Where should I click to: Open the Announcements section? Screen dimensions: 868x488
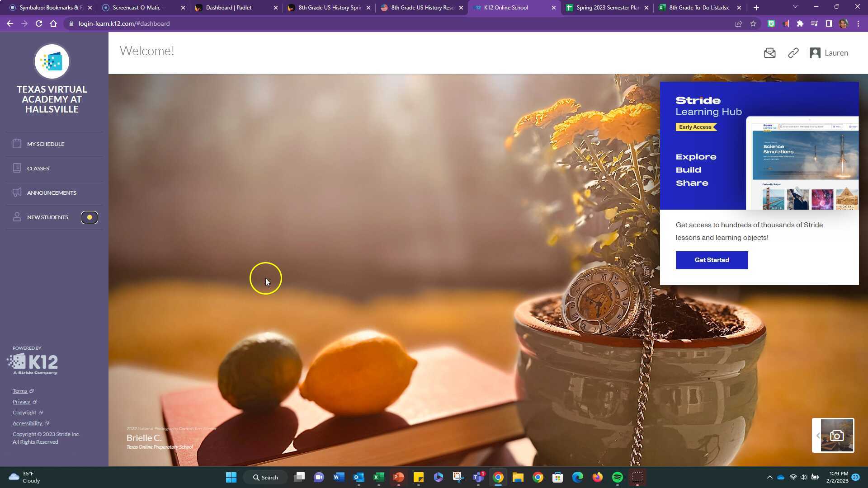52,193
